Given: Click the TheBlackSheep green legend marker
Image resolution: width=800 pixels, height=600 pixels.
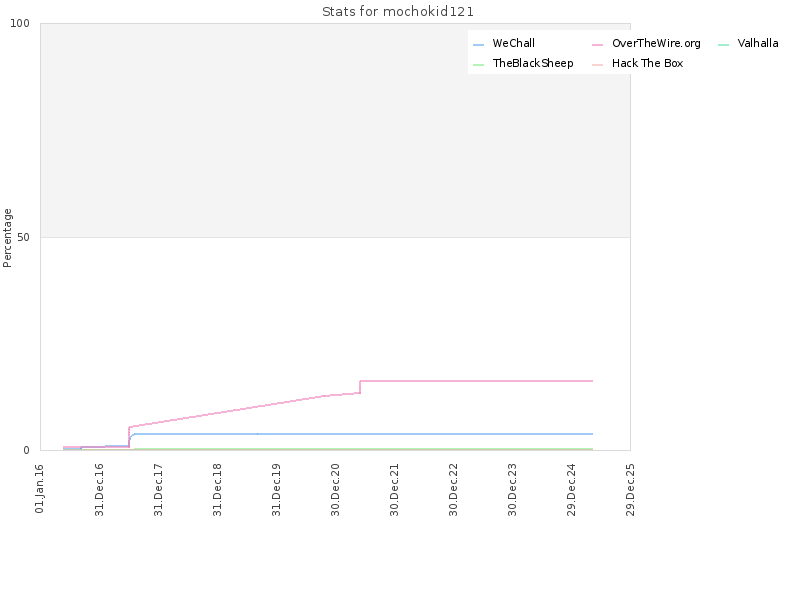Looking at the screenshot, I should 479,65.
